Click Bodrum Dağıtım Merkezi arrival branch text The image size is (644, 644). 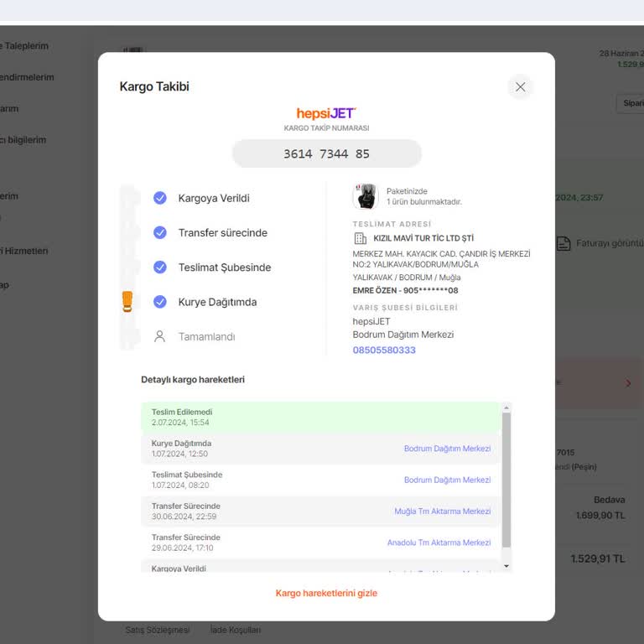point(402,335)
